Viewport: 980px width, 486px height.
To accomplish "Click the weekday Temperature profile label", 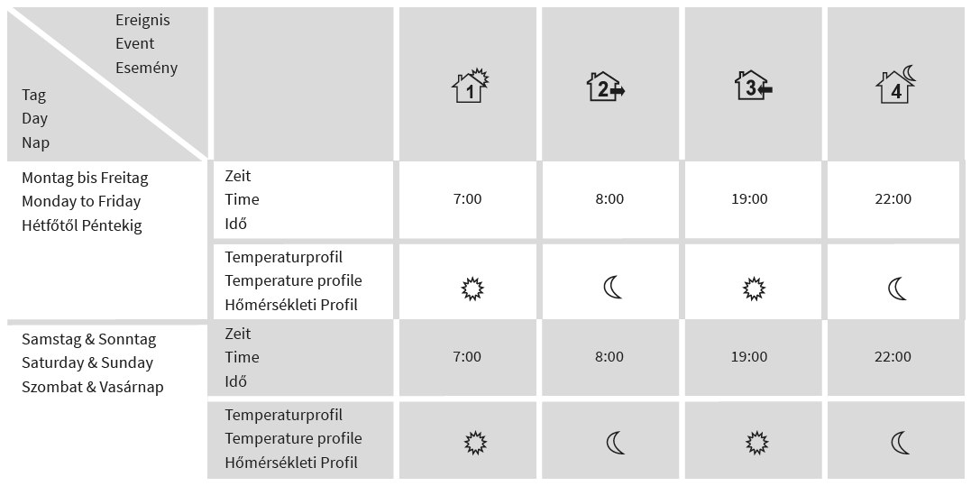I will 293,281.
